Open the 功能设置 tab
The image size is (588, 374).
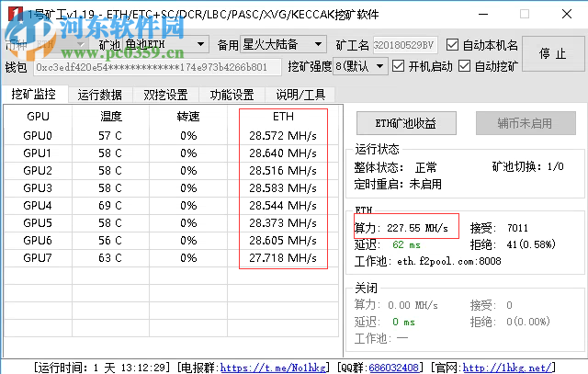coord(232,95)
